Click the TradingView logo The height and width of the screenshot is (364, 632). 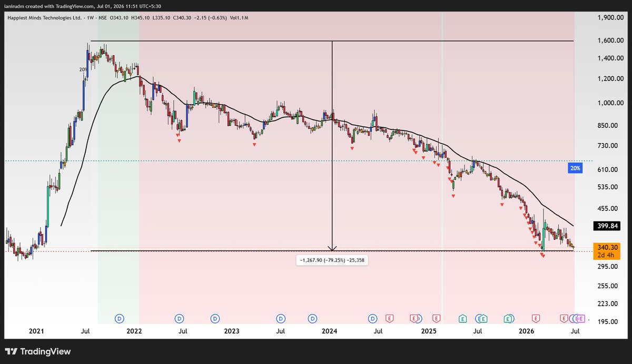tap(38, 351)
